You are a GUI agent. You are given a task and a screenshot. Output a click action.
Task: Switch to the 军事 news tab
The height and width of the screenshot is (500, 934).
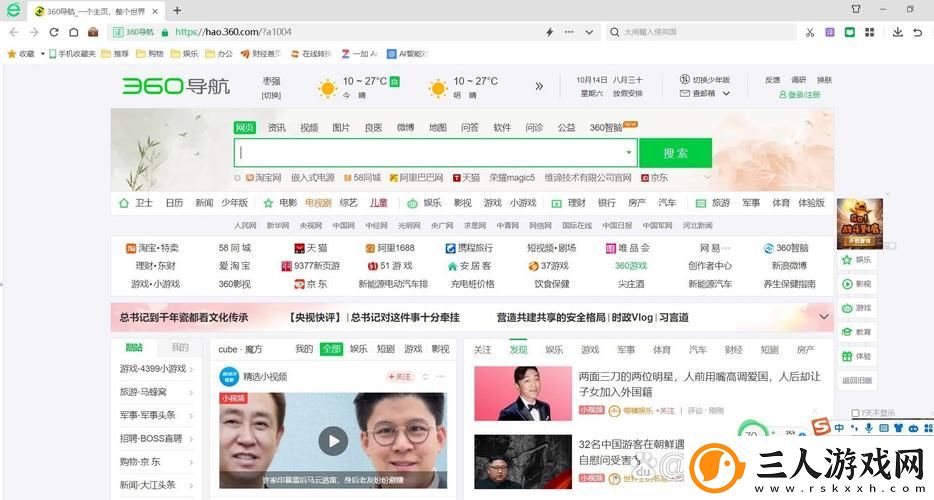[625, 350]
